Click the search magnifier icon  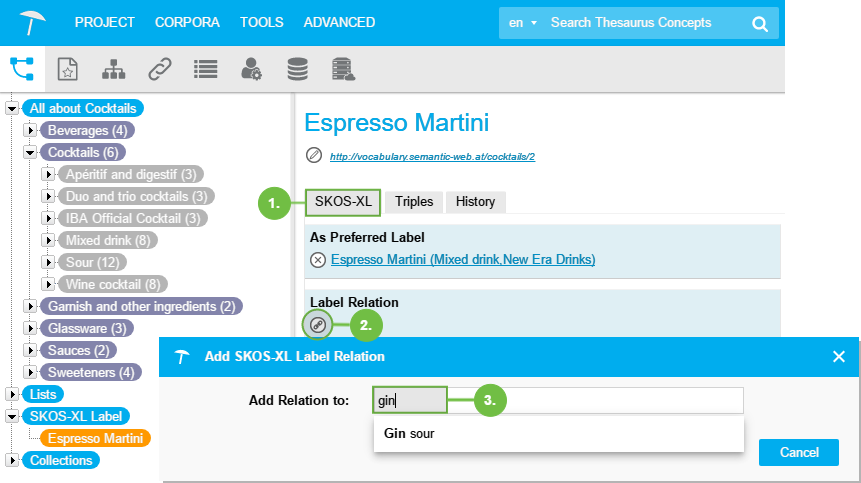pos(761,23)
